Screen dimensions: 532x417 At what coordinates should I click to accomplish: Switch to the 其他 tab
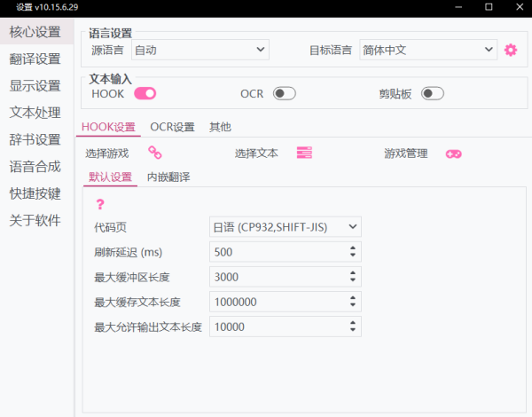pos(220,127)
